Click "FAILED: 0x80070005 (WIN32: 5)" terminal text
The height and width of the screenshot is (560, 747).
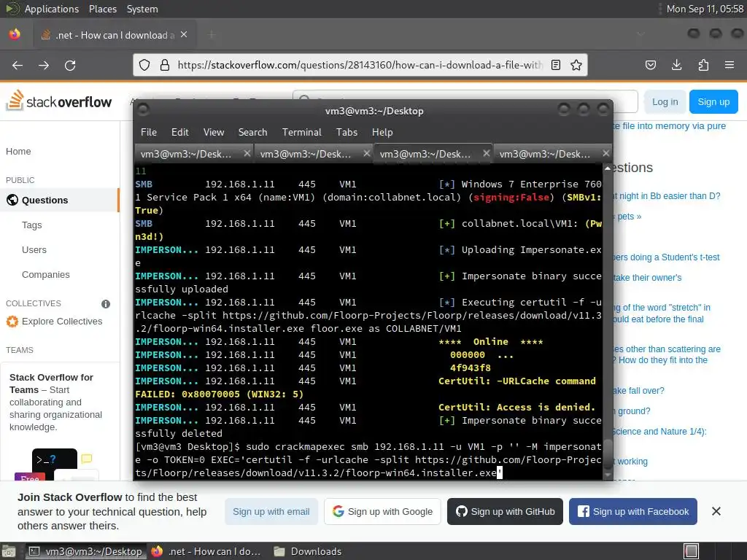click(219, 394)
